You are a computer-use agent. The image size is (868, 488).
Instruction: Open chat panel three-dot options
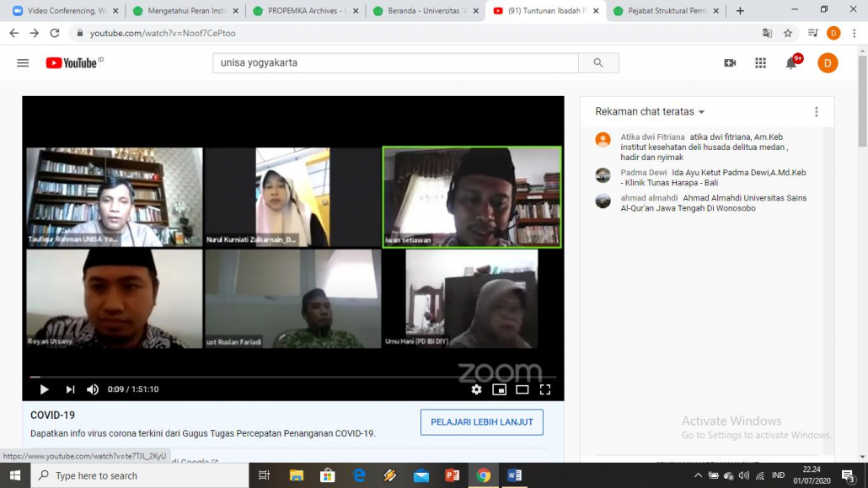tap(816, 112)
